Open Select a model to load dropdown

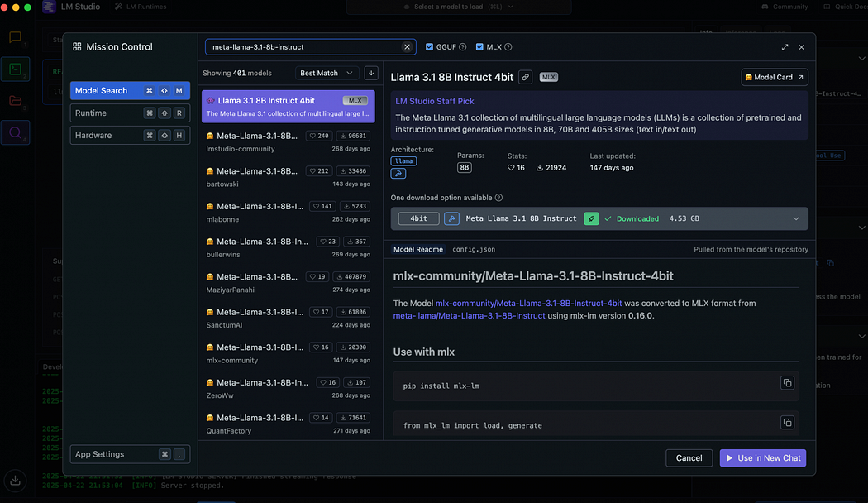(459, 7)
